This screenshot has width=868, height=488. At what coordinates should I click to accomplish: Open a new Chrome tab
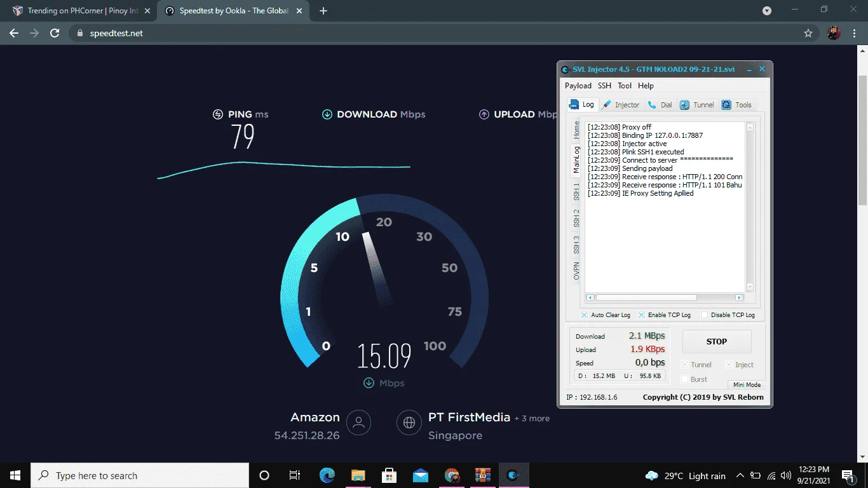pyautogui.click(x=323, y=11)
